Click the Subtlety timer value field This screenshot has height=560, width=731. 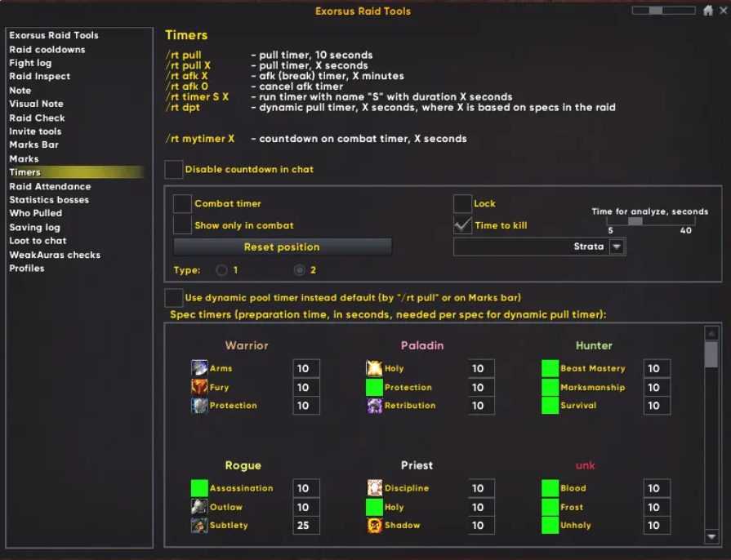305,526
